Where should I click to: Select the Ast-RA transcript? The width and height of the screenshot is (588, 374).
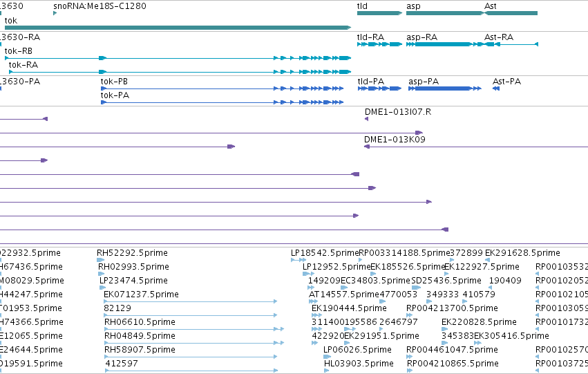tap(511, 44)
